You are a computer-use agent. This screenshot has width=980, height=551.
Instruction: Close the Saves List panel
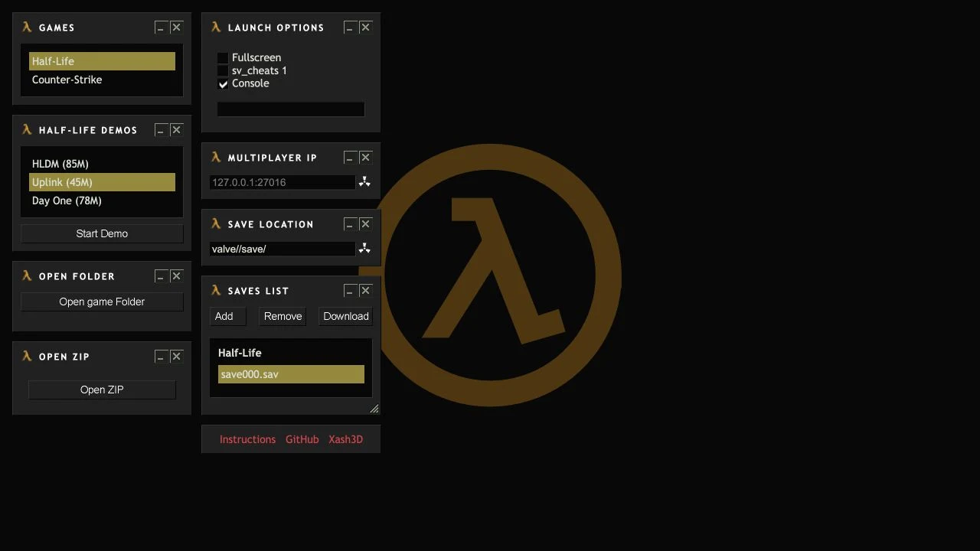pyautogui.click(x=365, y=291)
